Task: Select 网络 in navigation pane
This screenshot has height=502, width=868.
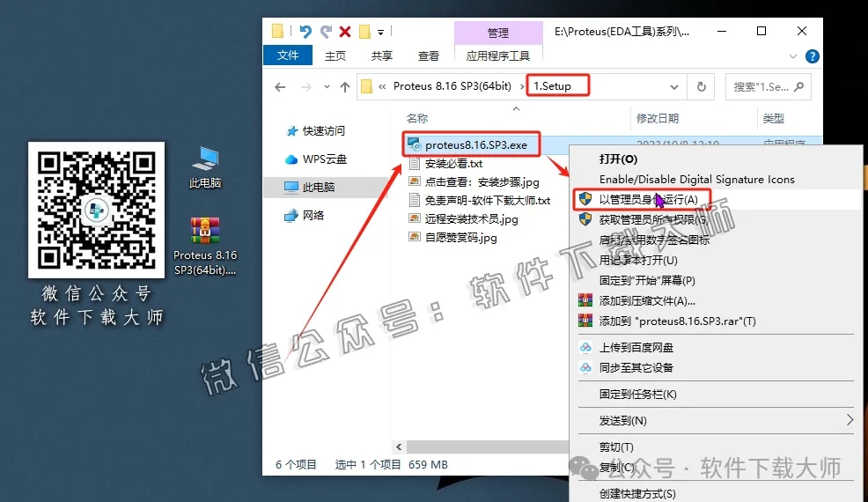Action: click(x=305, y=216)
